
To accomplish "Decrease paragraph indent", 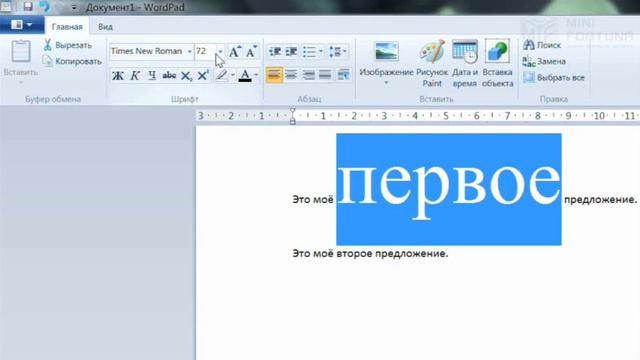I will [275, 52].
